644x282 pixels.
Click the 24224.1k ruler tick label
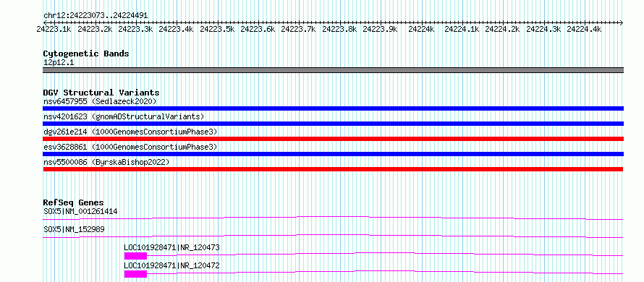click(x=462, y=29)
